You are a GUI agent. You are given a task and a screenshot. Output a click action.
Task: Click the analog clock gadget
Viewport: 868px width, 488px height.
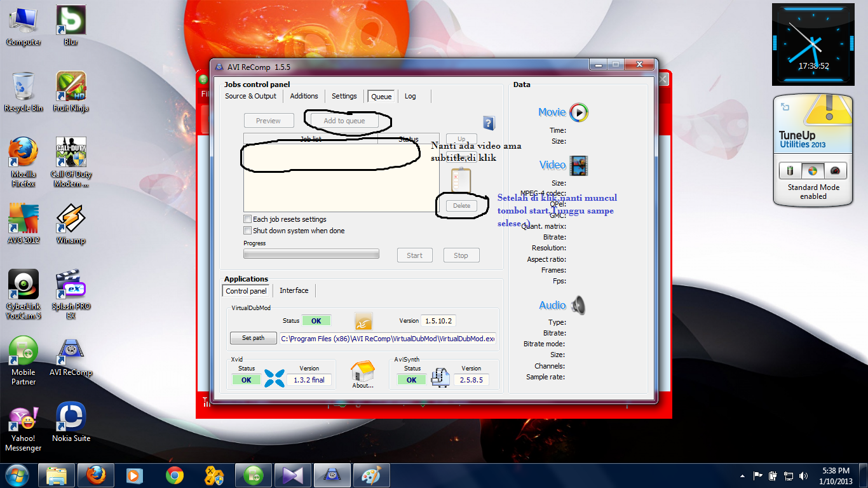(x=813, y=44)
